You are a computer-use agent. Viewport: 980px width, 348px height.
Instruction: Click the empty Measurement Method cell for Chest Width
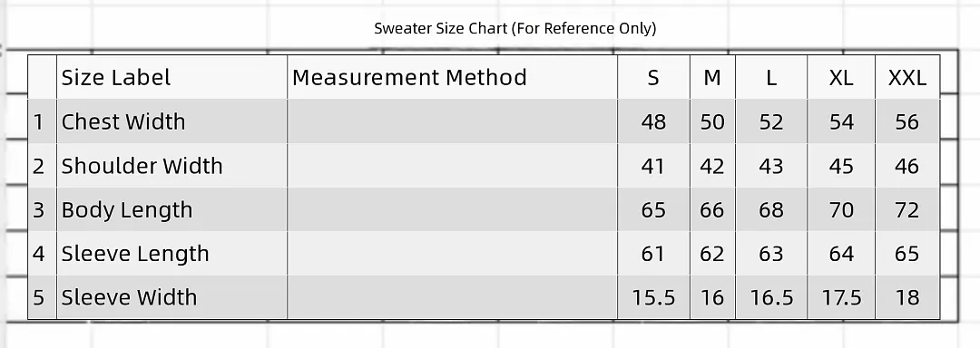(x=453, y=121)
